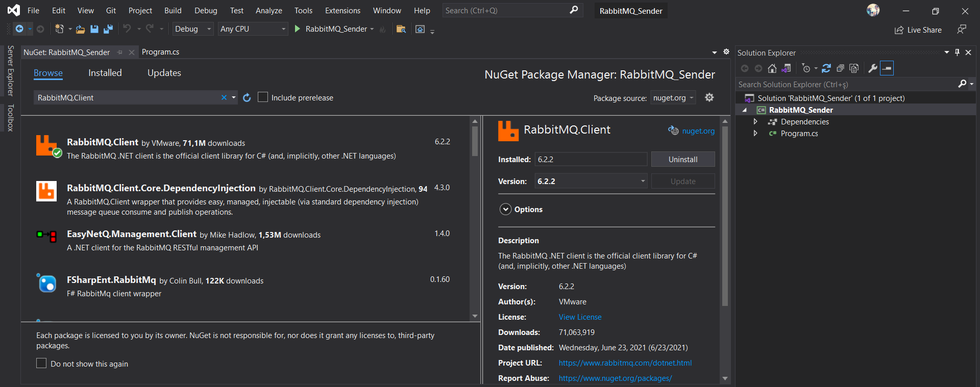Click the Uninstall button
This screenshot has height=387, width=980.
682,160
